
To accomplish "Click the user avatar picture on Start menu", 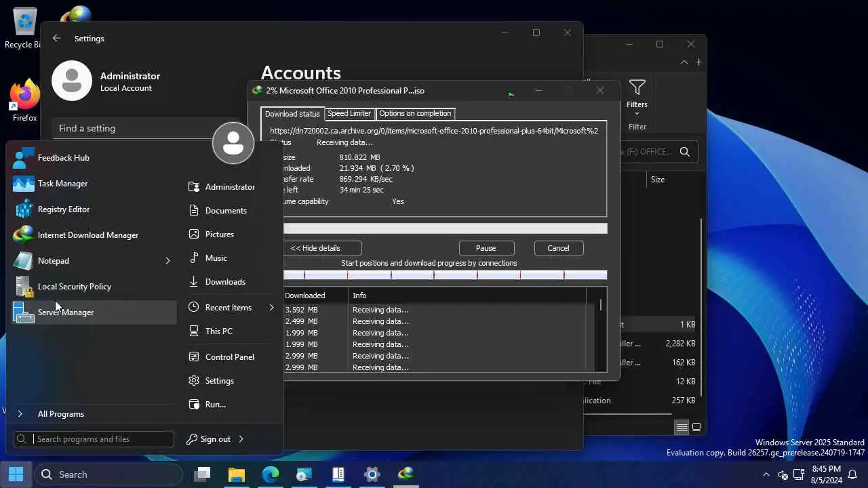I will [233, 143].
